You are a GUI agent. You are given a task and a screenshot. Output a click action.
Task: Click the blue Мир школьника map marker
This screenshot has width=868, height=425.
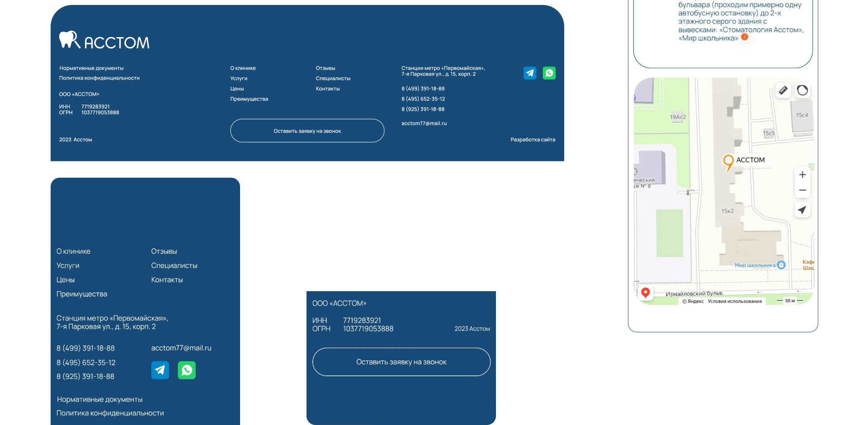[x=781, y=265]
